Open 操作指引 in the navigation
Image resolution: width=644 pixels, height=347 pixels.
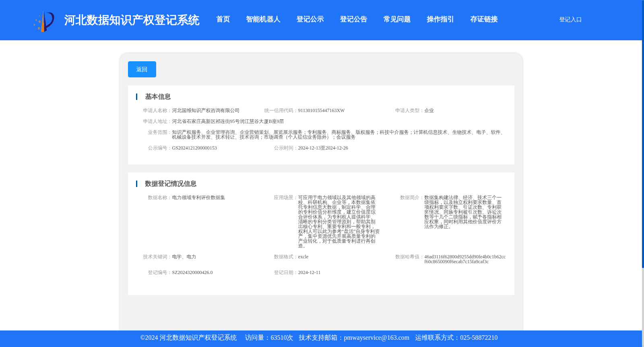(x=440, y=19)
